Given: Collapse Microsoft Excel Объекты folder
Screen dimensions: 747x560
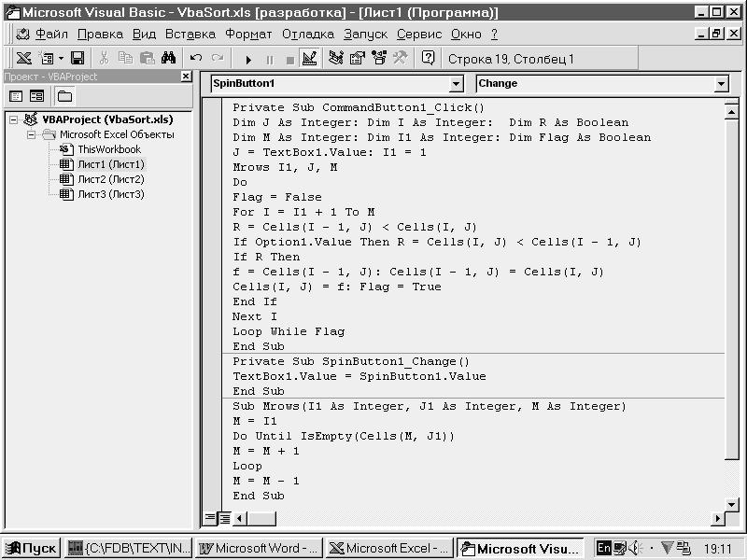Looking at the screenshot, I should (x=31, y=134).
